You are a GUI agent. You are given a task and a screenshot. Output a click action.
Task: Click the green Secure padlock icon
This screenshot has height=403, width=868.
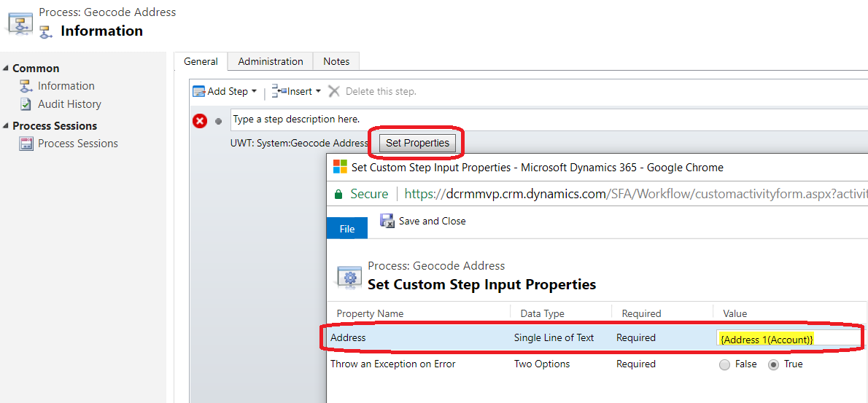(x=338, y=194)
